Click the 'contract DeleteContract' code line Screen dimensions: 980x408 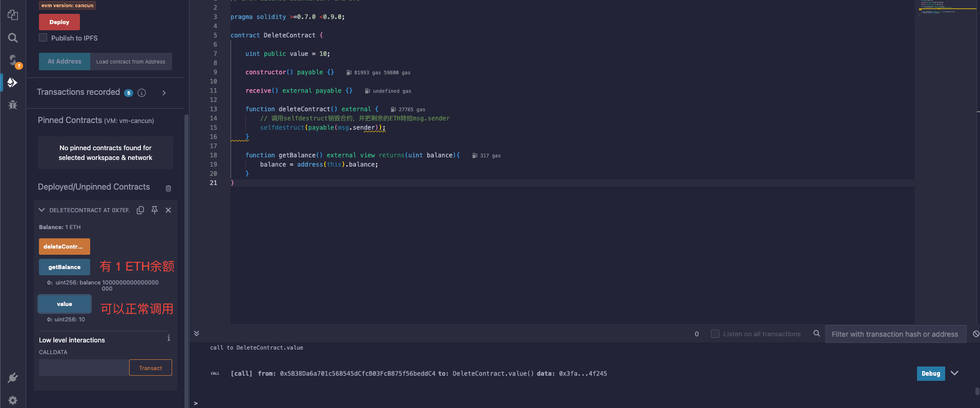[x=277, y=35]
